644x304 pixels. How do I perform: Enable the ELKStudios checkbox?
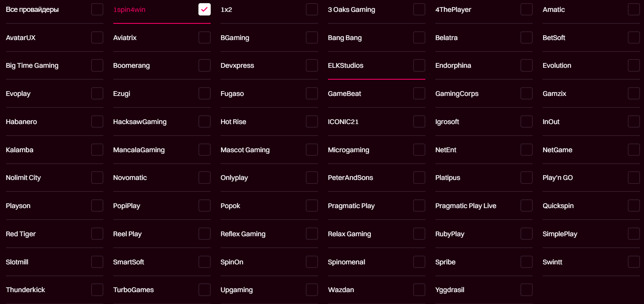[419, 65]
